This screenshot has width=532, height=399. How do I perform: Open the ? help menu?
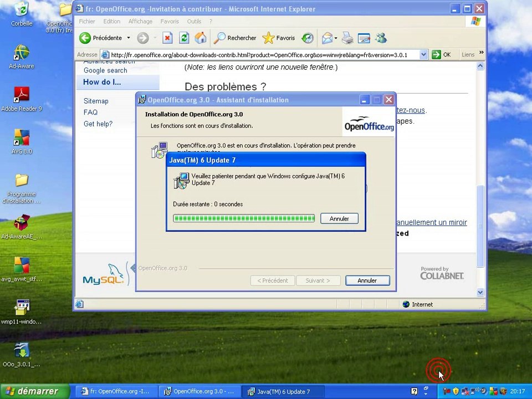click(211, 22)
